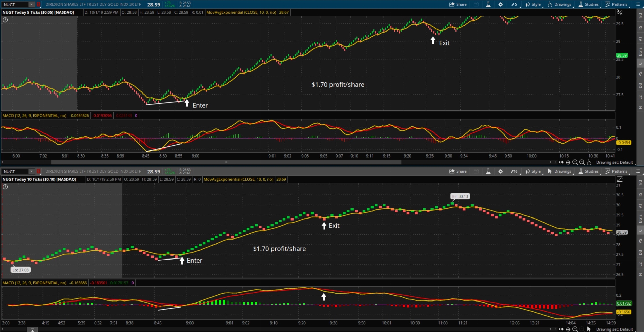Click the upper NUGT symbol input field

pyautogui.click(x=15, y=4)
